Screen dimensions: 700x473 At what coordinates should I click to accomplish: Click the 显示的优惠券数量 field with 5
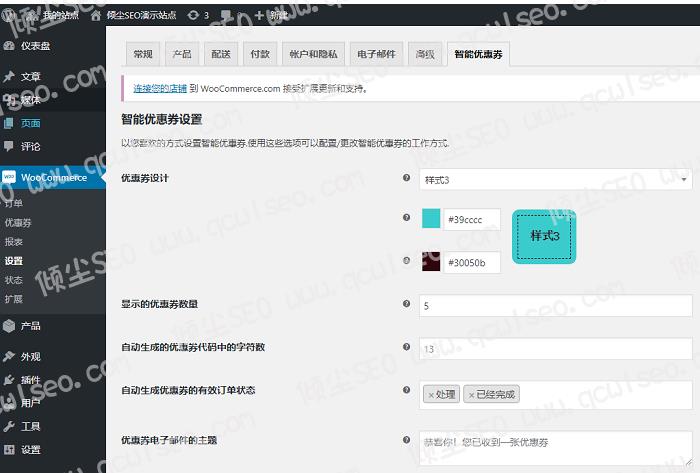pyautogui.click(x=555, y=306)
